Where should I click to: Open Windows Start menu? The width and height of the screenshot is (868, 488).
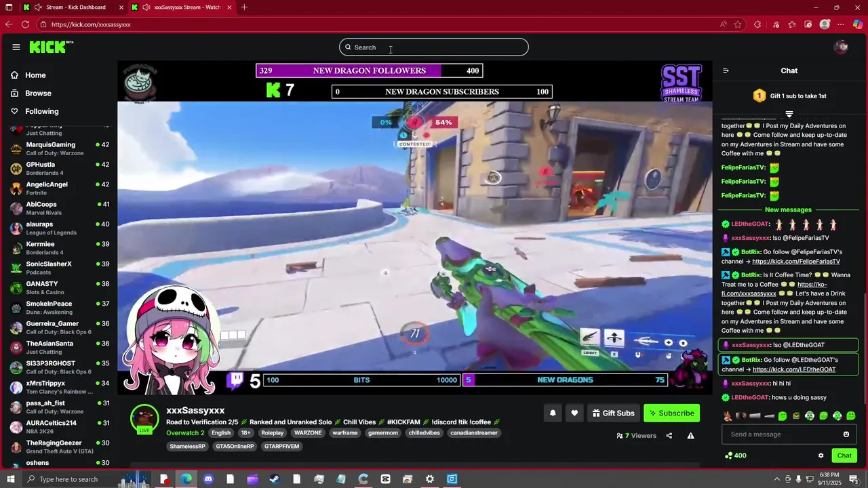tap(9, 479)
